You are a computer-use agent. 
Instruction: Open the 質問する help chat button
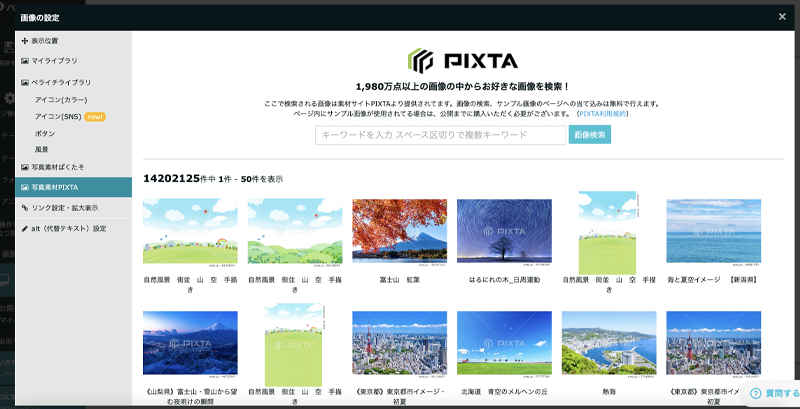click(772, 394)
